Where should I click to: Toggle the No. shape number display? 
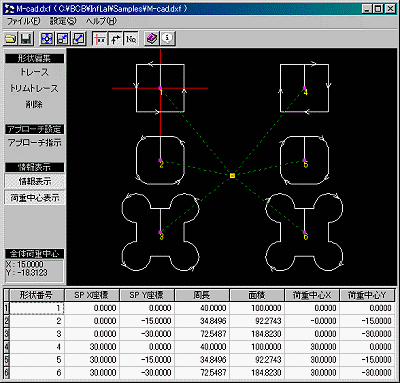(x=131, y=39)
